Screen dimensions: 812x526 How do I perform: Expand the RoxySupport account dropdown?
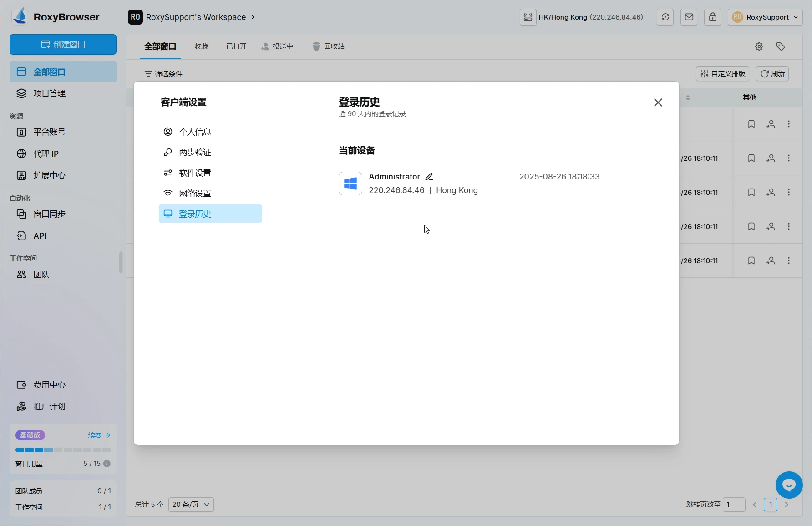[x=765, y=17]
